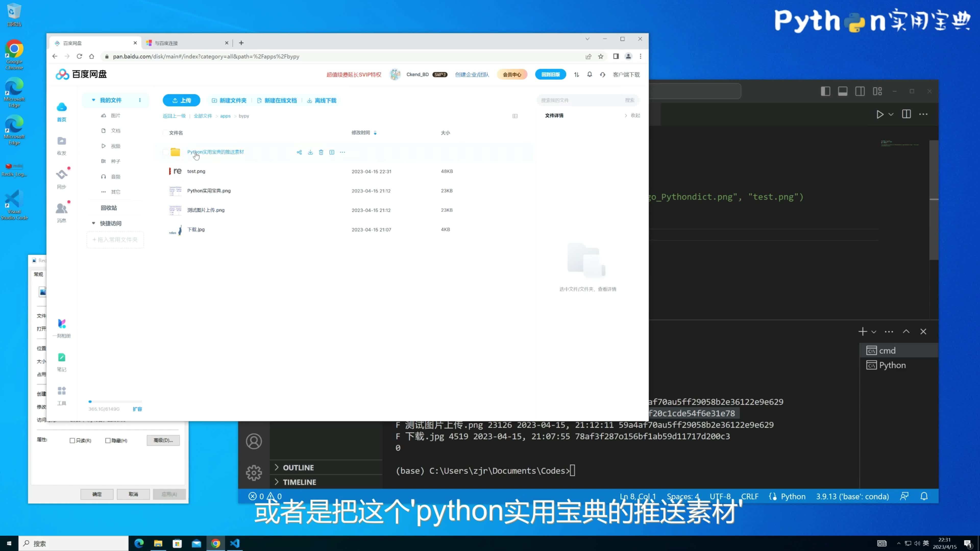Click the Chrome address bar URL

pos(206,56)
